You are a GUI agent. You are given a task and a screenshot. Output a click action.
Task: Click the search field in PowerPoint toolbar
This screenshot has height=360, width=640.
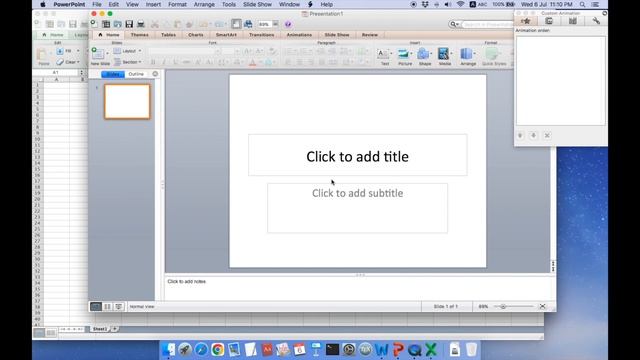tap(487, 24)
